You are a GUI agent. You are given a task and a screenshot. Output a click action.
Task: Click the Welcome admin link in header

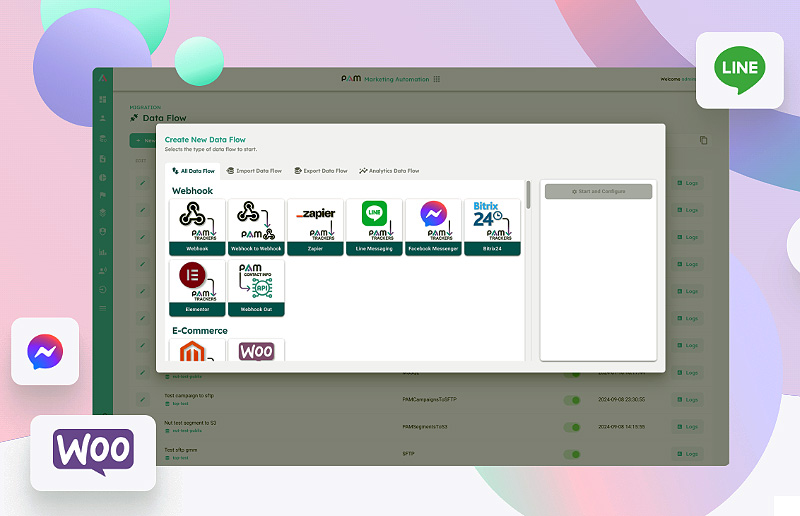click(678, 79)
